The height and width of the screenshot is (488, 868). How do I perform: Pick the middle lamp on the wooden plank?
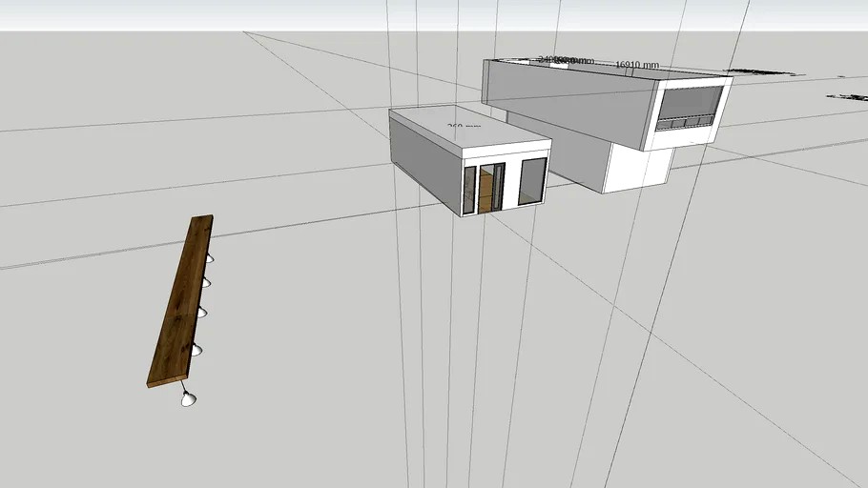[x=202, y=313]
